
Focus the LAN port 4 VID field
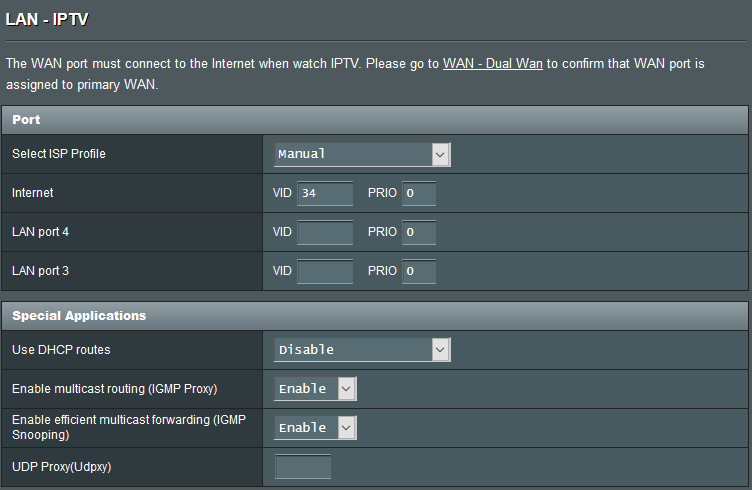coord(325,232)
